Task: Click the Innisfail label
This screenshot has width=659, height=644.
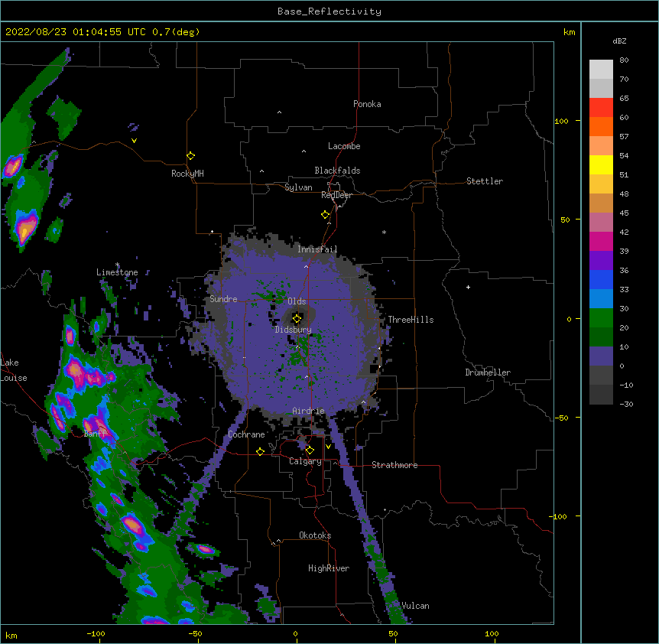Action: [317, 249]
